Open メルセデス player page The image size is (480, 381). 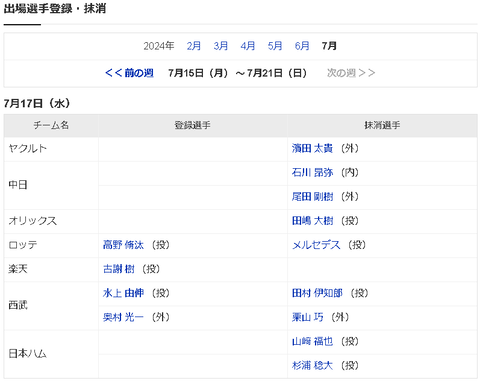click(x=316, y=245)
